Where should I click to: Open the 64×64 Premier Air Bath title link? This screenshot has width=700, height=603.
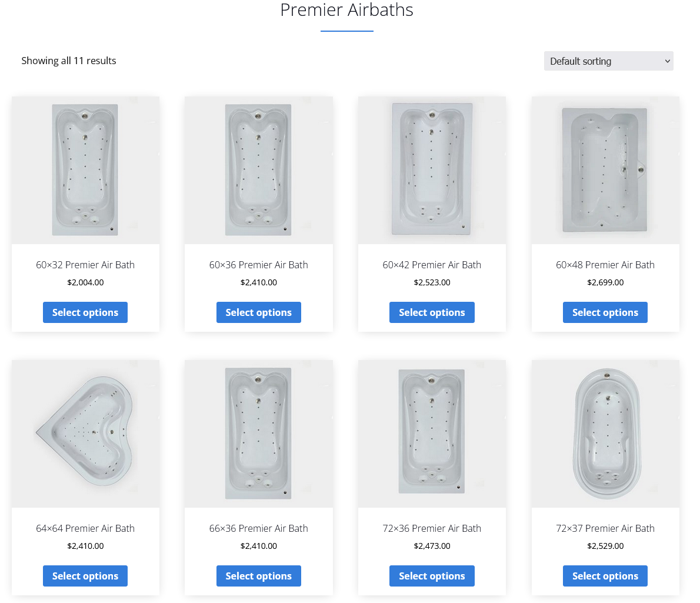85,528
